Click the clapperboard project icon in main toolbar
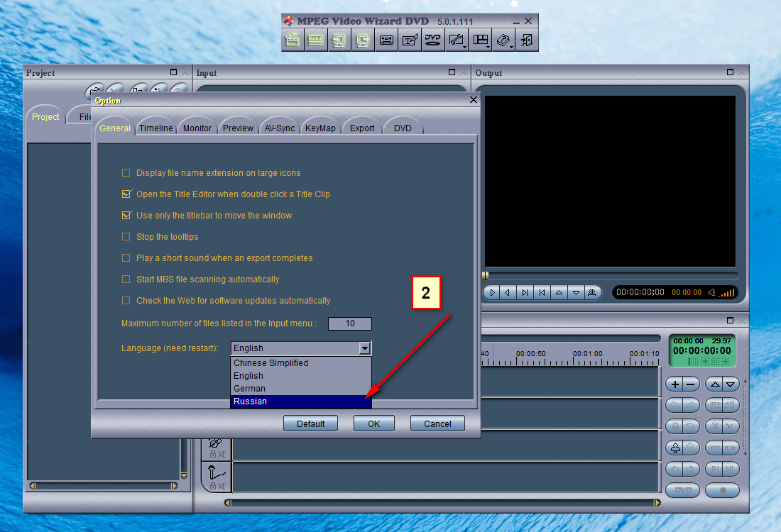This screenshot has width=781, height=532. pyautogui.click(x=293, y=40)
